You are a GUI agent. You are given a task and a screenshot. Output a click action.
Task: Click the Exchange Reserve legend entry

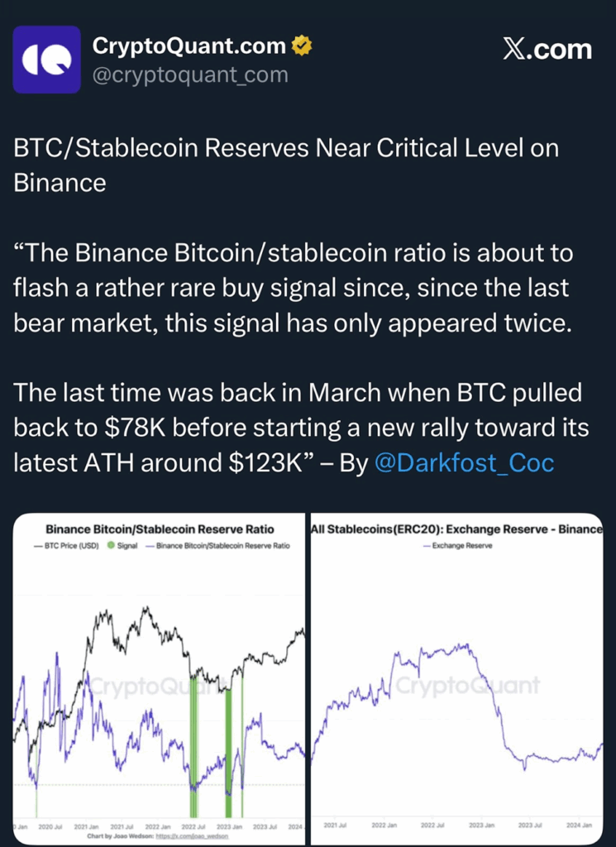tap(457, 546)
